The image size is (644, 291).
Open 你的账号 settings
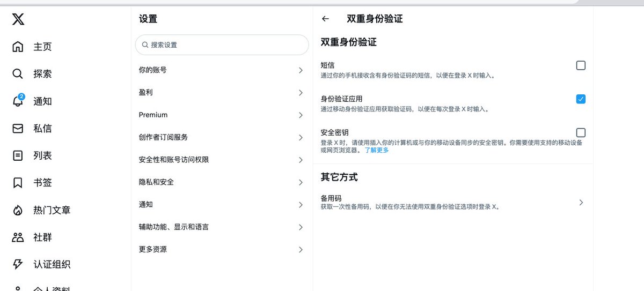222,70
